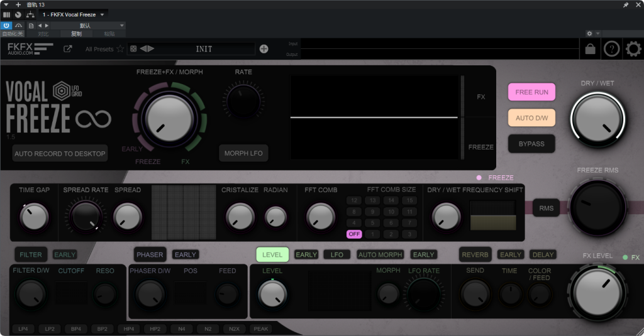Click the frequency shift display box

point(493,215)
